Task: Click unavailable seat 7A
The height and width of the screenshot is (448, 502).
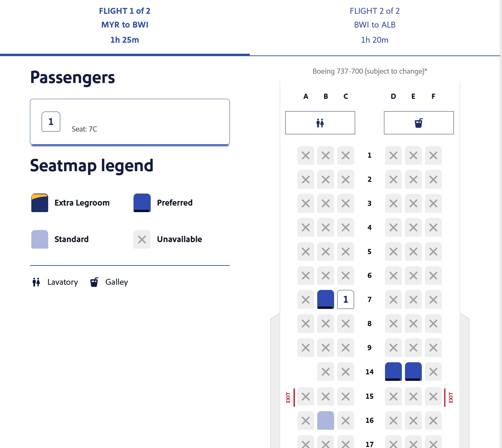Action: point(306,299)
